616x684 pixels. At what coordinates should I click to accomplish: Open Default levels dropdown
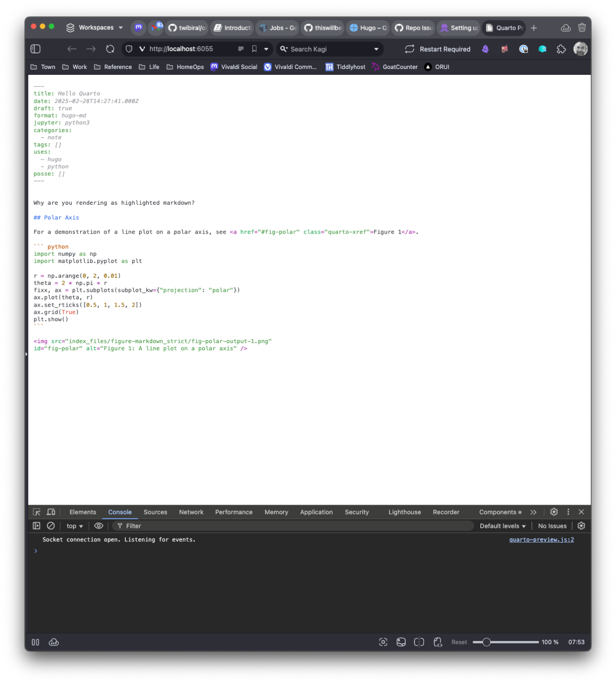coord(502,526)
